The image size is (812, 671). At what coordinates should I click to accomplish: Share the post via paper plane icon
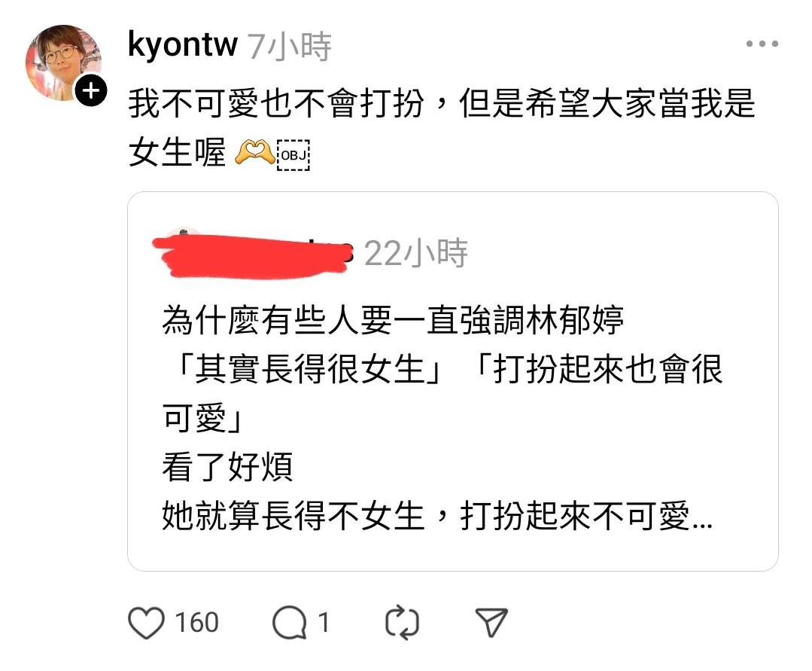click(491, 622)
